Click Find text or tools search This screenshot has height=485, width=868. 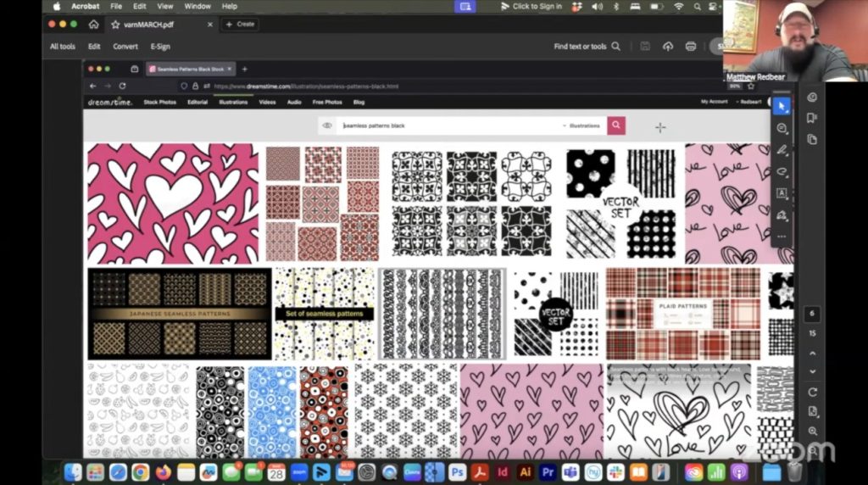click(587, 47)
